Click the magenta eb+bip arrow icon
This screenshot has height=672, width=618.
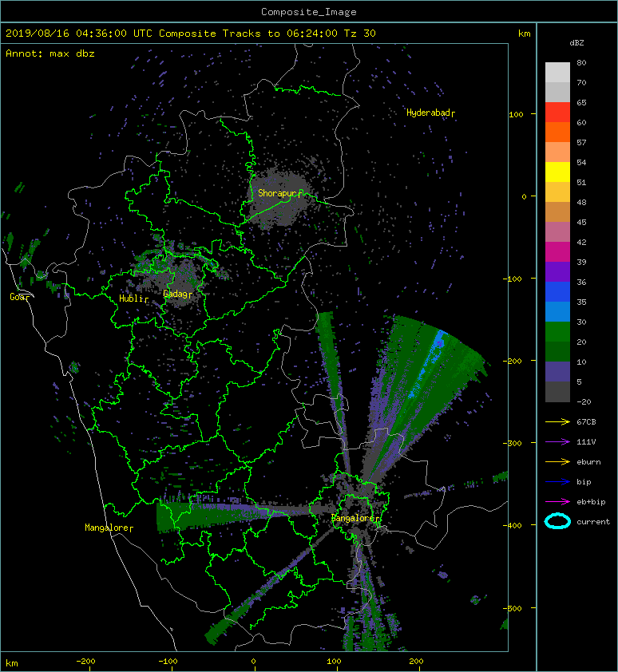[557, 501]
